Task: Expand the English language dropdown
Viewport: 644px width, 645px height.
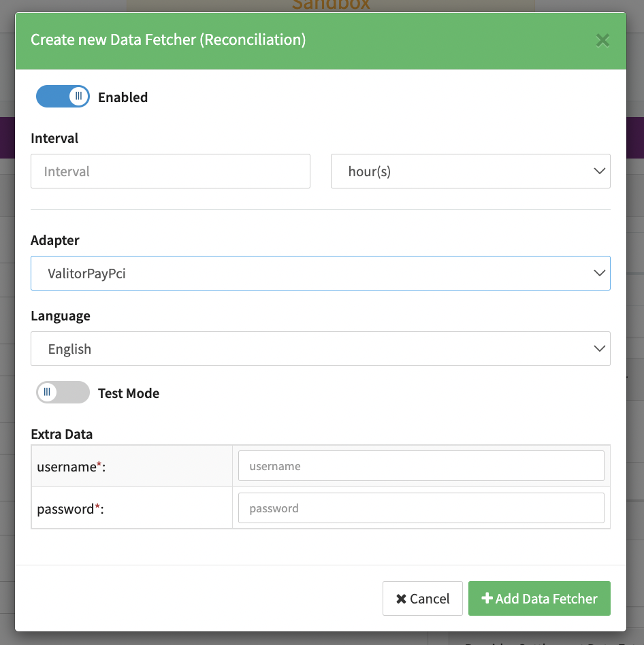Action: tap(320, 348)
